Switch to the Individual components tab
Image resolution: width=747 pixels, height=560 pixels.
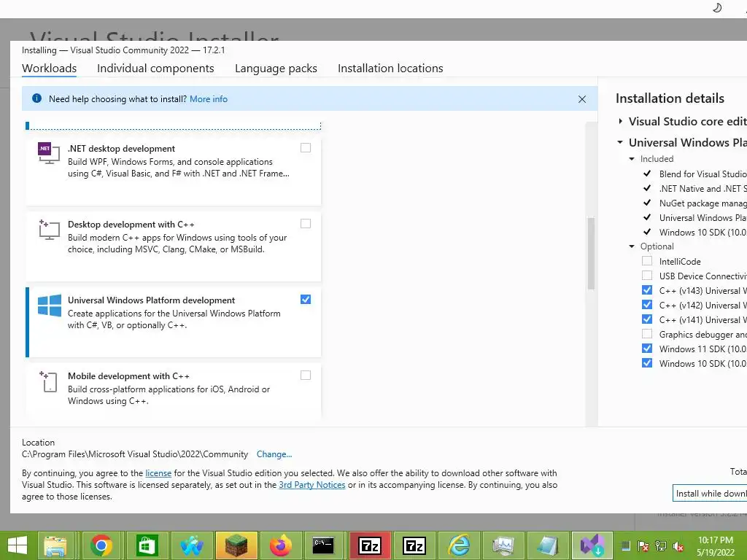(x=155, y=68)
